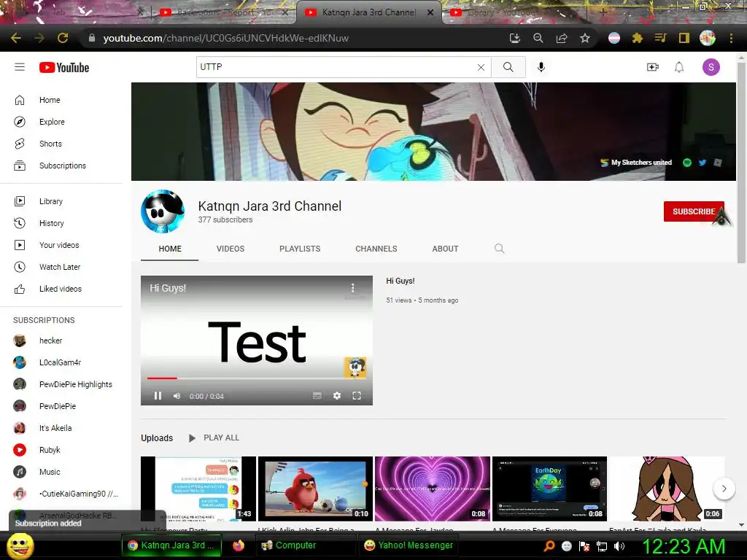Go back with browser back arrow
The image size is (747, 560).
point(16,38)
